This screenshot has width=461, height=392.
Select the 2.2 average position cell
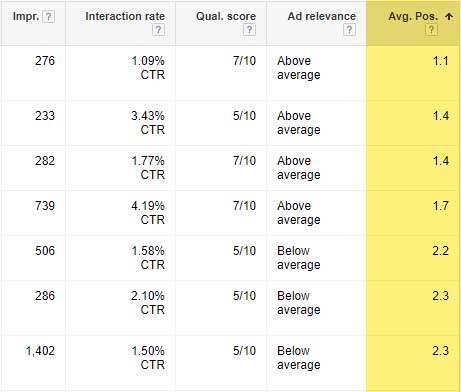click(x=441, y=251)
